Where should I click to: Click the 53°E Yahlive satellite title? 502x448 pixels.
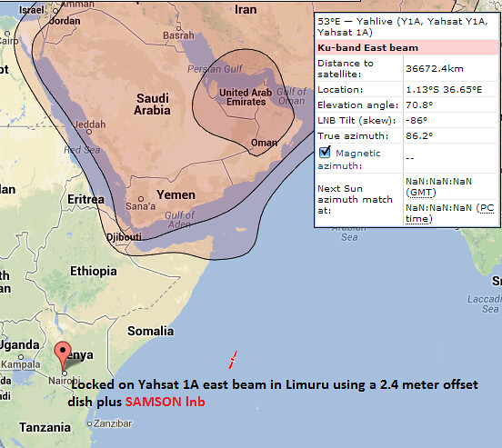pyautogui.click(x=403, y=27)
